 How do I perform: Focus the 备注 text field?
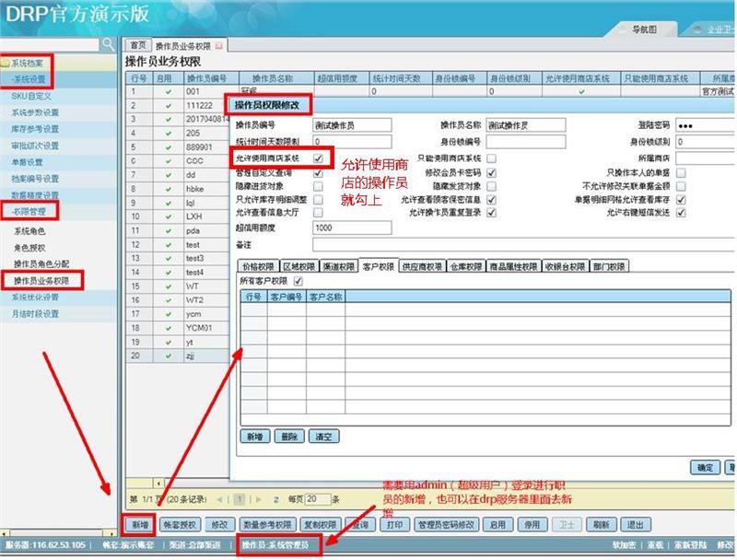point(523,245)
